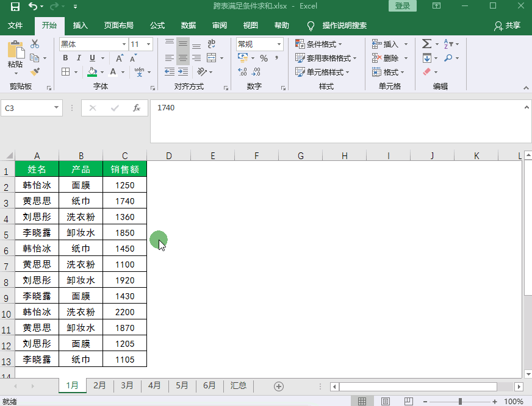Apply the comma style number format

pos(277,59)
